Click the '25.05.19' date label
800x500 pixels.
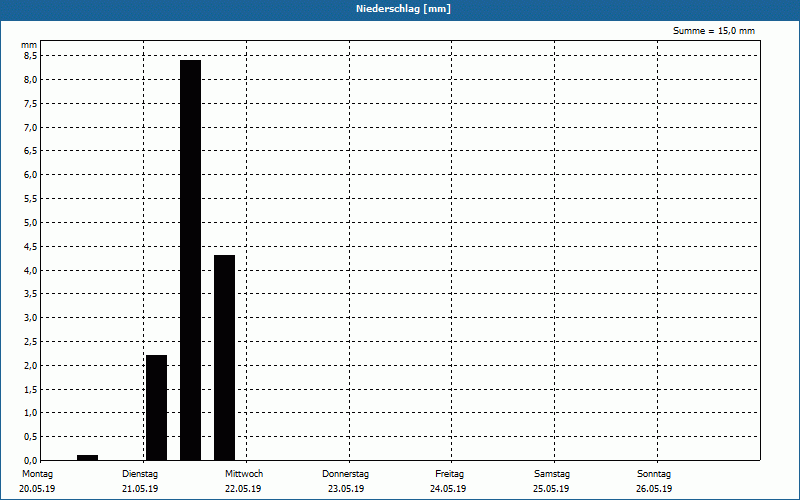pos(551,489)
